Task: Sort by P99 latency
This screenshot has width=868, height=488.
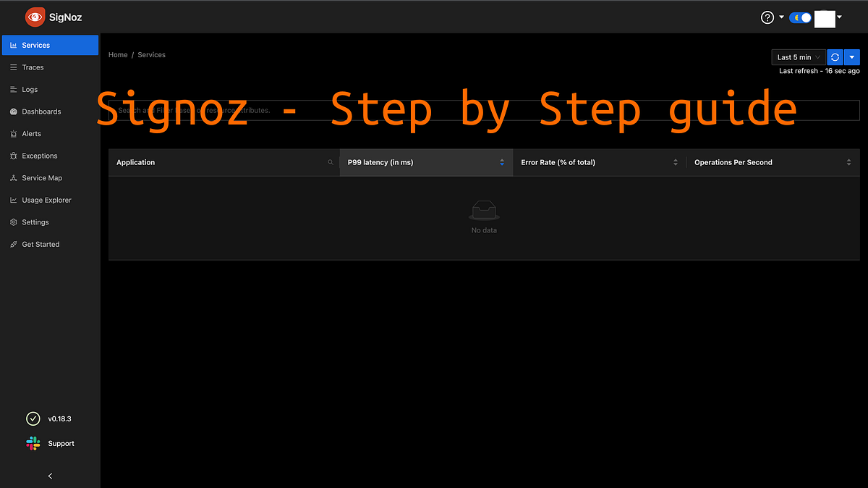Action: coord(501,162)
